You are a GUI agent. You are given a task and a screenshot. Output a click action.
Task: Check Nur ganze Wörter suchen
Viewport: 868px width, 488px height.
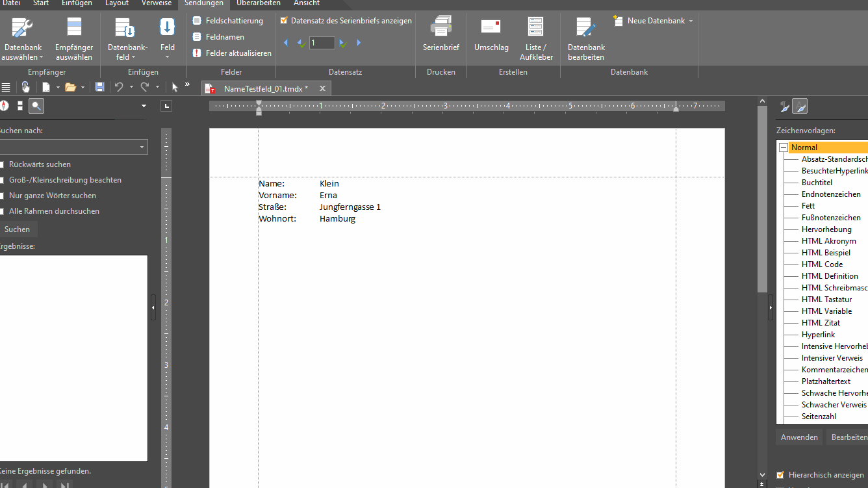2,196
